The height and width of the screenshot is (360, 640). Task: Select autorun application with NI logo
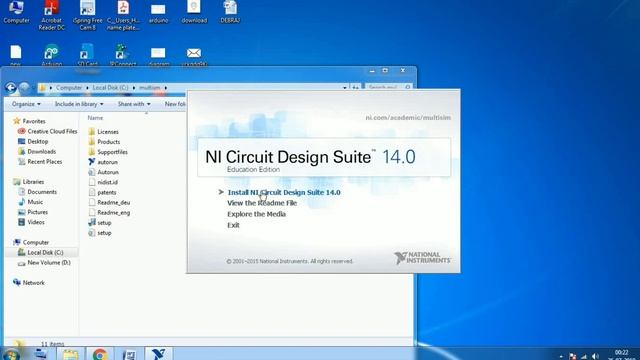point(103,162)
